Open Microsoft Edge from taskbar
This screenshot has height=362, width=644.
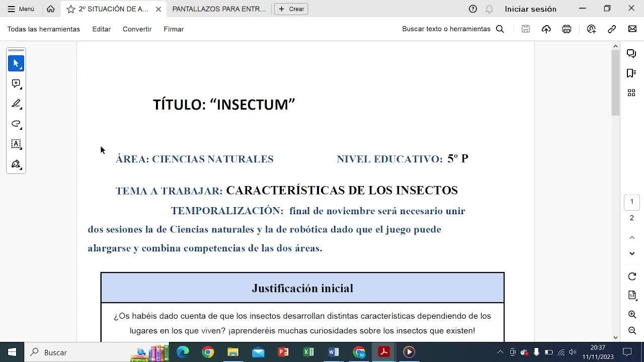click(x=183, y=352)
